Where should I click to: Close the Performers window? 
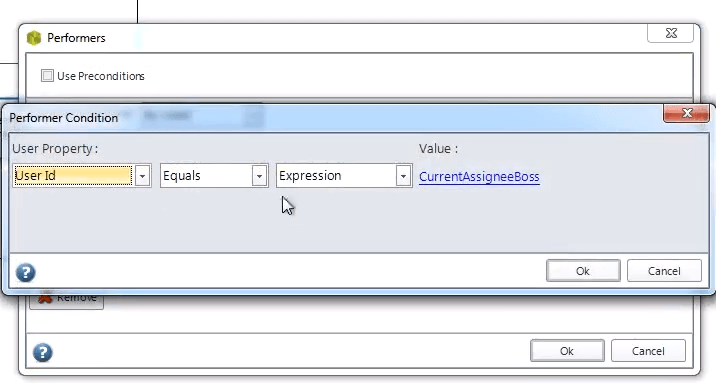[671, 33]
